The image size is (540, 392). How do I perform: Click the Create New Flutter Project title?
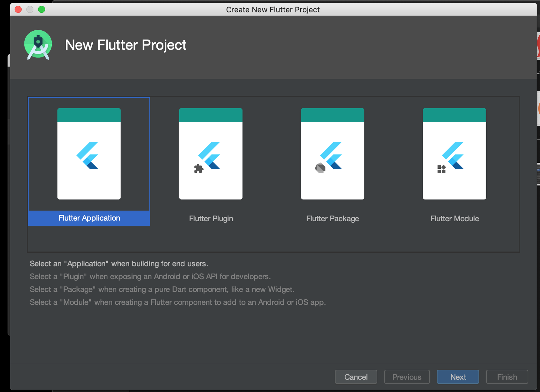point(273,9)
